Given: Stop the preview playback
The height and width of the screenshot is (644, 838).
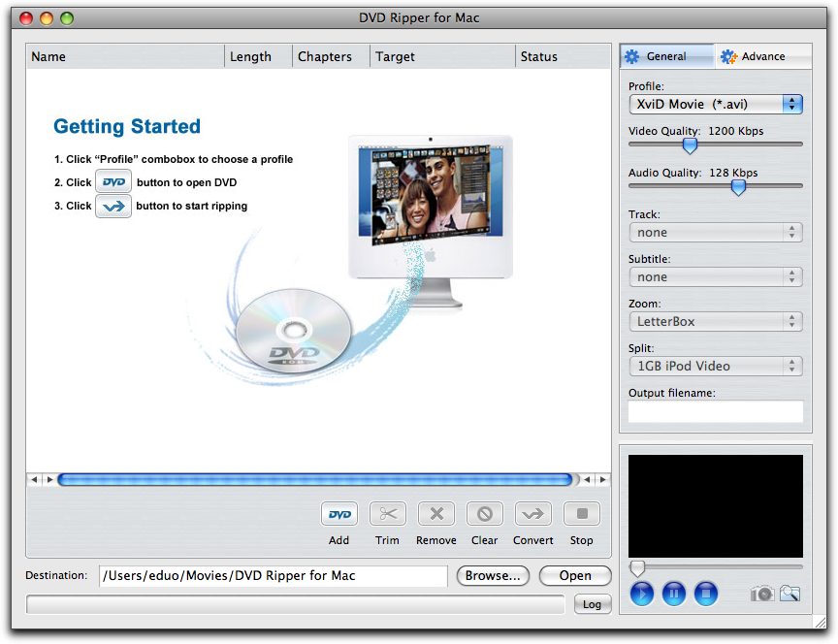Looking at the screenshot, I should (x=706, y=594).
